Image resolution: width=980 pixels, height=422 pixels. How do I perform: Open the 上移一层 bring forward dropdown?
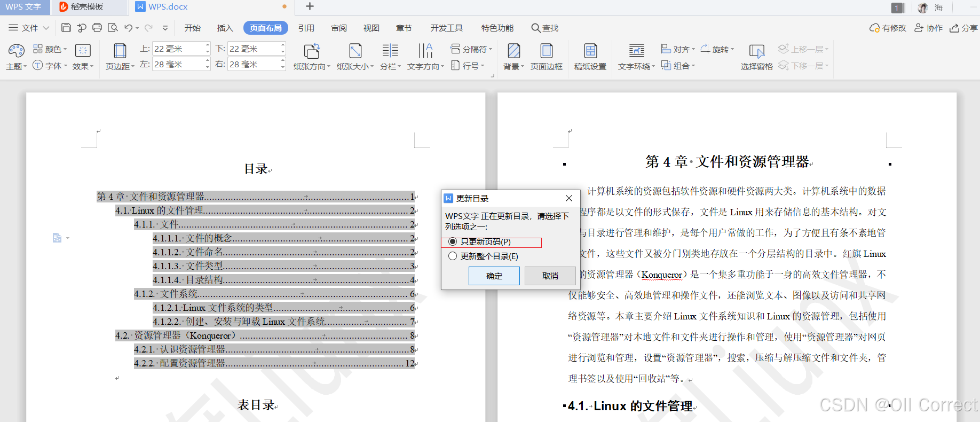click(x=803, y=49)
